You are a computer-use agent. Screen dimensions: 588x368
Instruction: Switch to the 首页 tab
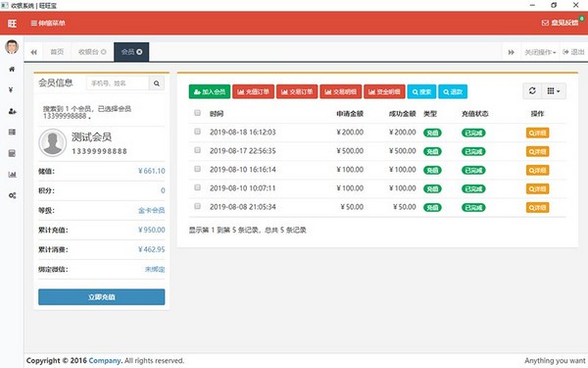tap(57, 52)
